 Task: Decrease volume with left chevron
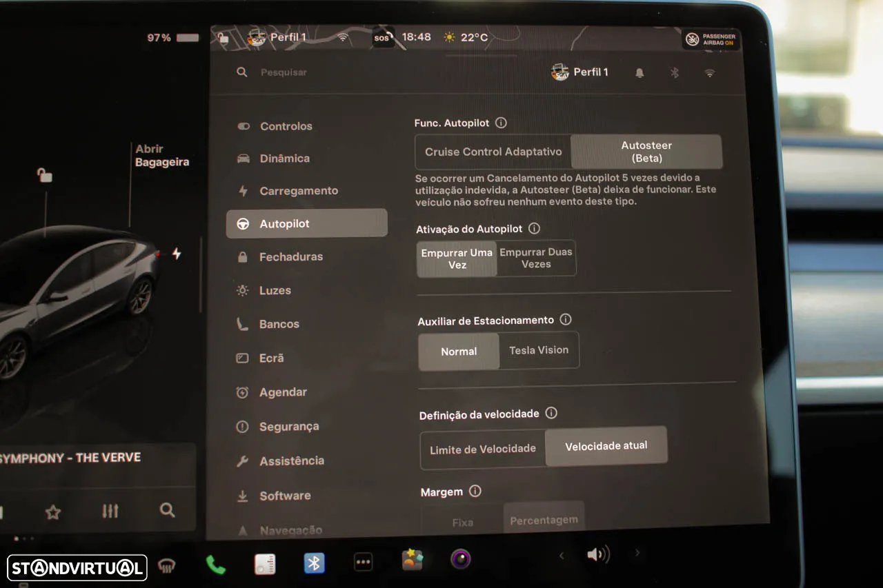pos(561,556)
